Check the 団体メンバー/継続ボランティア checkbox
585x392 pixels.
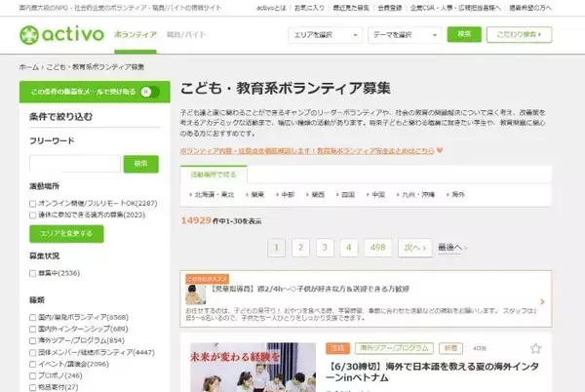[33, 352]
